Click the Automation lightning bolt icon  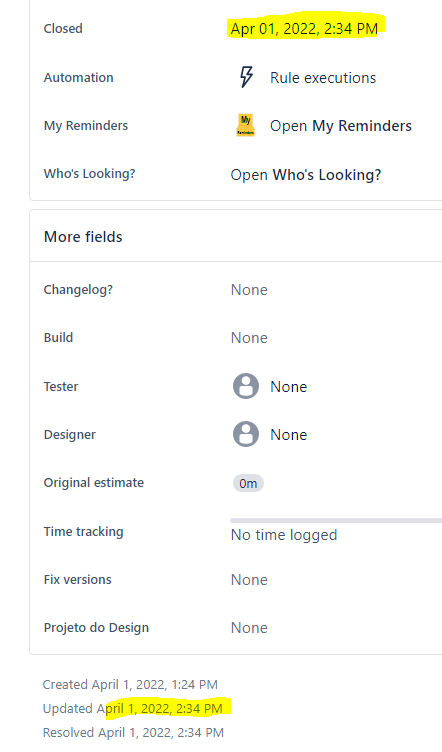point(246,77)
